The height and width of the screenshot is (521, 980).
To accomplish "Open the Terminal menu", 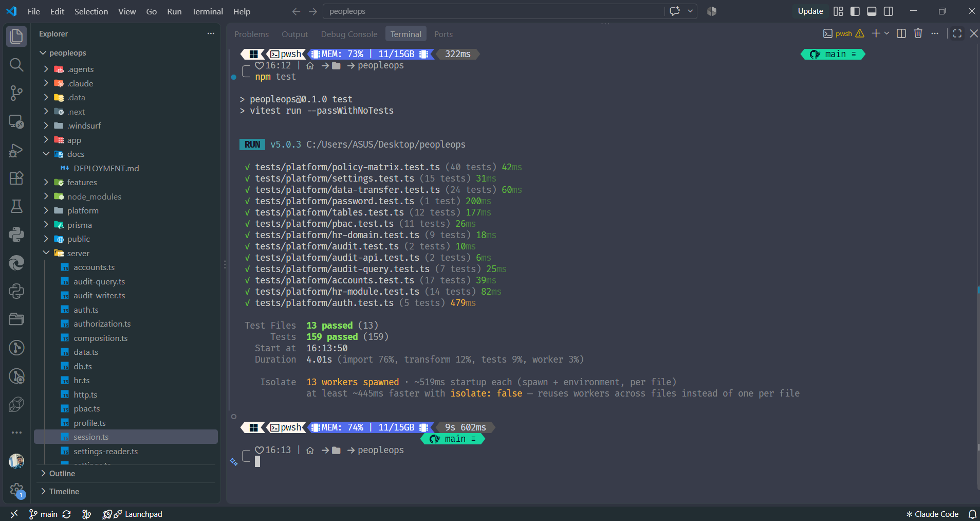I will (208, 11).
